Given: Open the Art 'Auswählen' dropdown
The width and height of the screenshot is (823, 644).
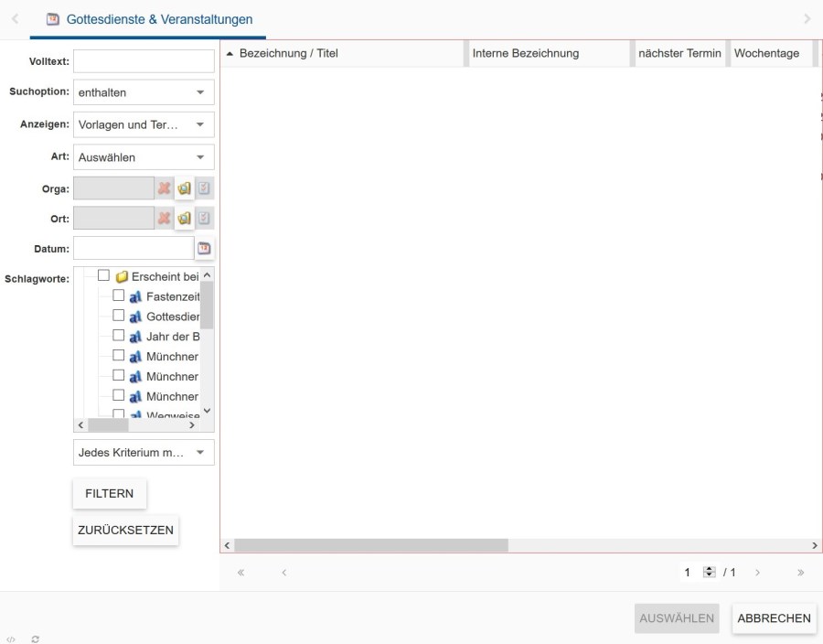Looking at the screenshot, I should tap(144, 157).
